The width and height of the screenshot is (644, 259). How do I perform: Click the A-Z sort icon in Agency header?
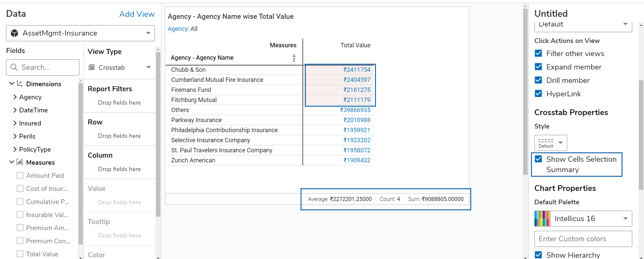click(x=294, y=58)
